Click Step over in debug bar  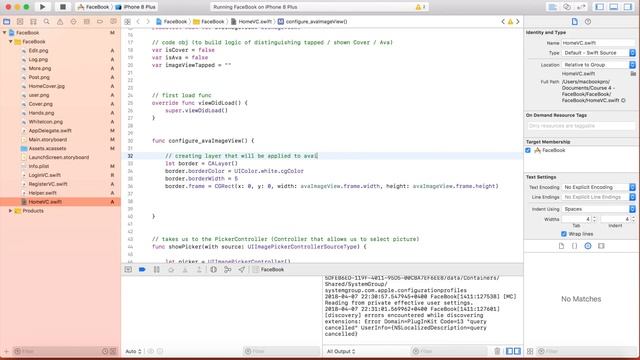point(171,269)
